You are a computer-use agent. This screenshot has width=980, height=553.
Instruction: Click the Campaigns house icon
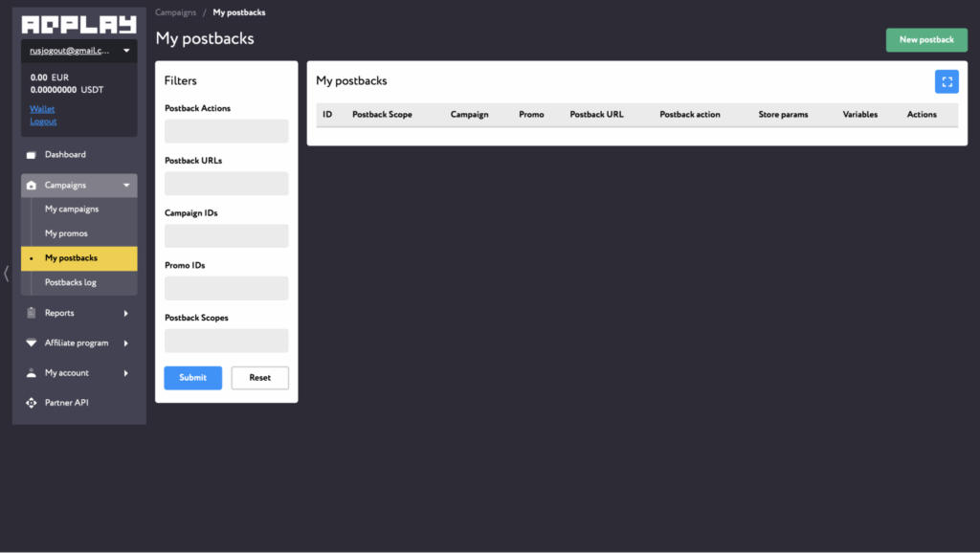(x=31, y=186)
